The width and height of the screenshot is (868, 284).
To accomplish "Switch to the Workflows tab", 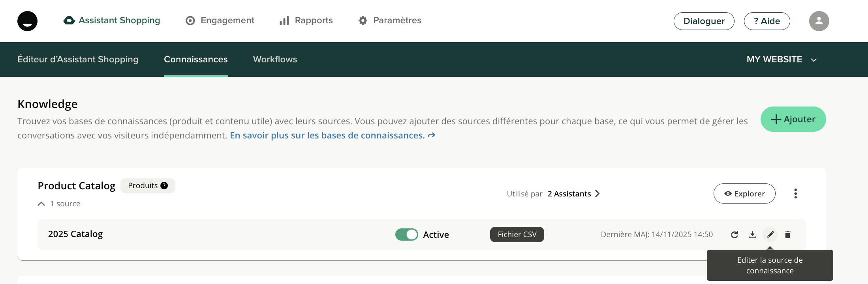I will (275, 60).
